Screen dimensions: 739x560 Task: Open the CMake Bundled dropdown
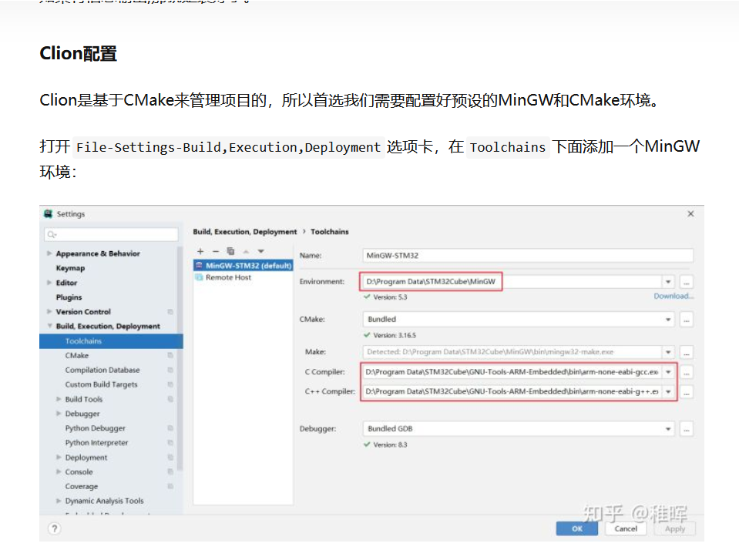click(x=668, y=320)
